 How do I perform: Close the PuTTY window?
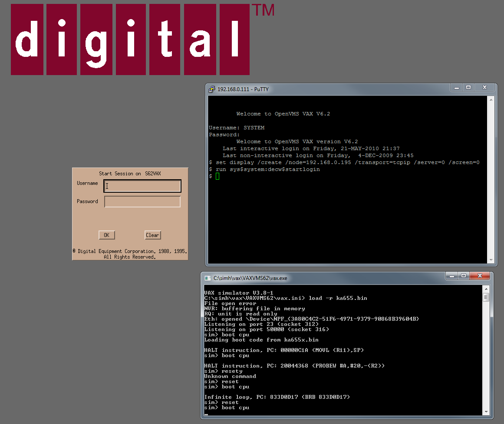point(485,87)
